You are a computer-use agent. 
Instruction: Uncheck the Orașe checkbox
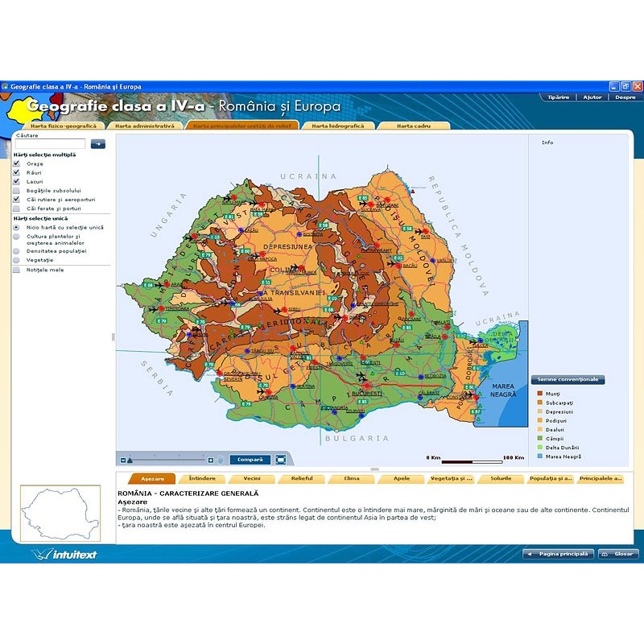pyautogui.click(x=16, y=163)
